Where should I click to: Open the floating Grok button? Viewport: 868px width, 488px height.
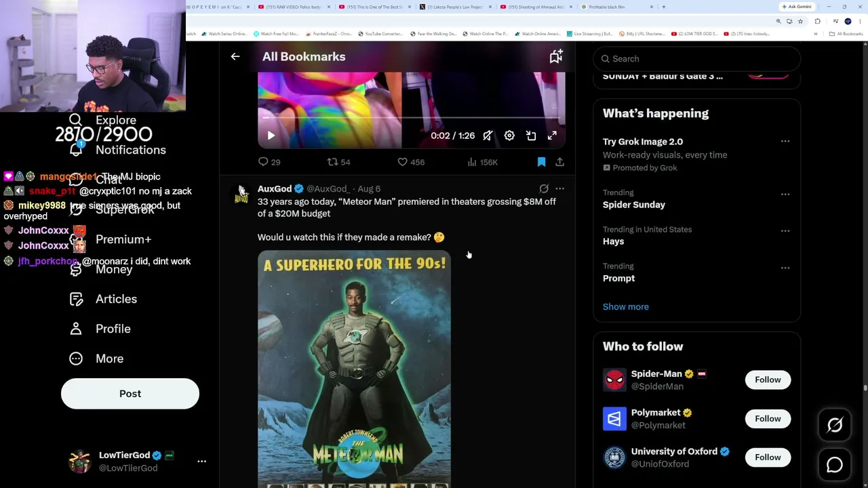coord(835,425)
